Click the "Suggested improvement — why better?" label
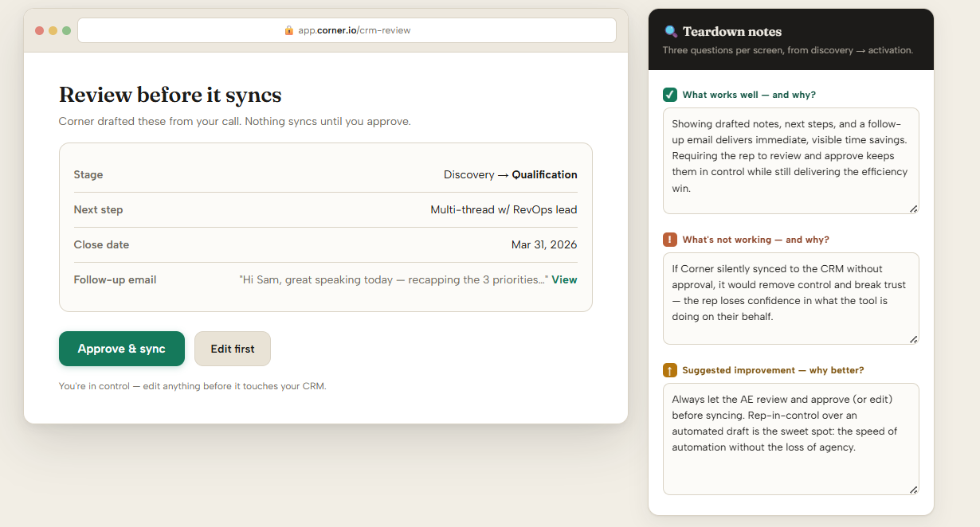The height and width of the screenshot is (527, 980). [774, 370]
